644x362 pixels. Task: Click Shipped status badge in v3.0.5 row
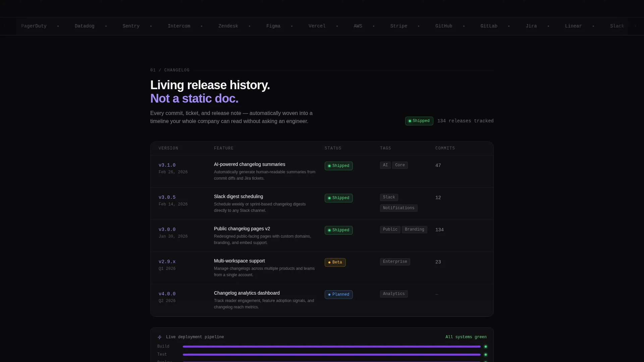[x=338, y=198]
